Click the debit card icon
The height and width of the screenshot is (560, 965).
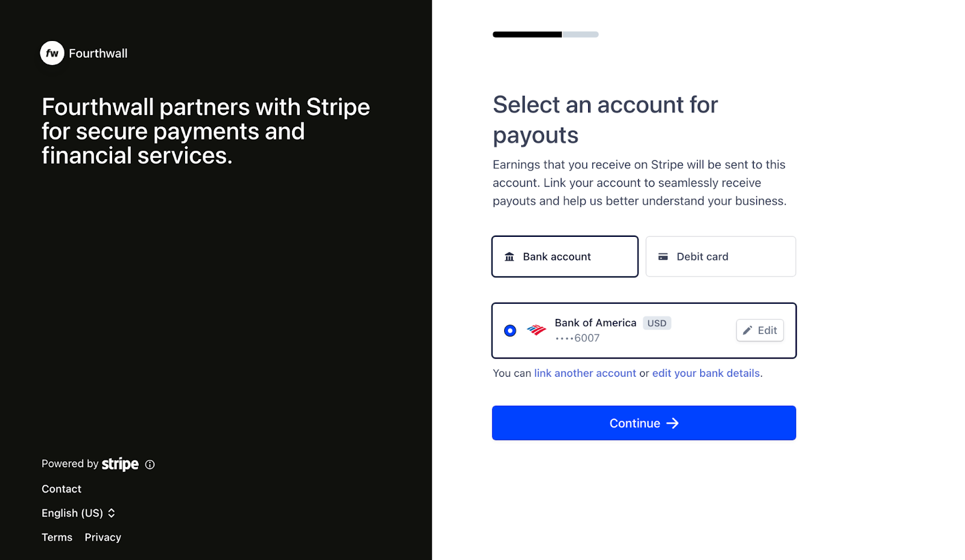coord(663,257)
